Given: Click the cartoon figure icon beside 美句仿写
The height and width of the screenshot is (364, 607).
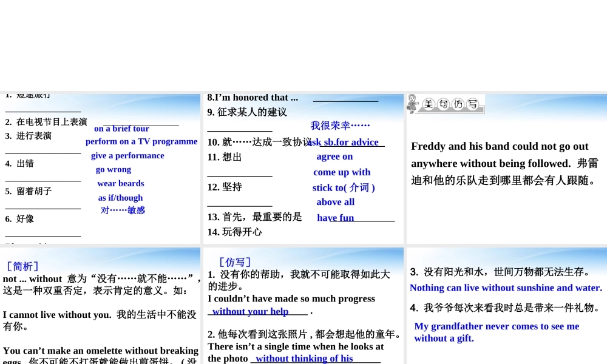Looking at the screenshot, I should click(x=413, y=104).
